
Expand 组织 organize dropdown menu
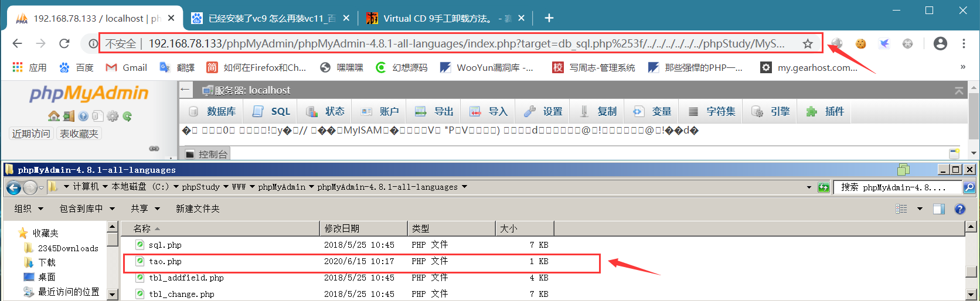pyautogui.click(x=29, y=209)
